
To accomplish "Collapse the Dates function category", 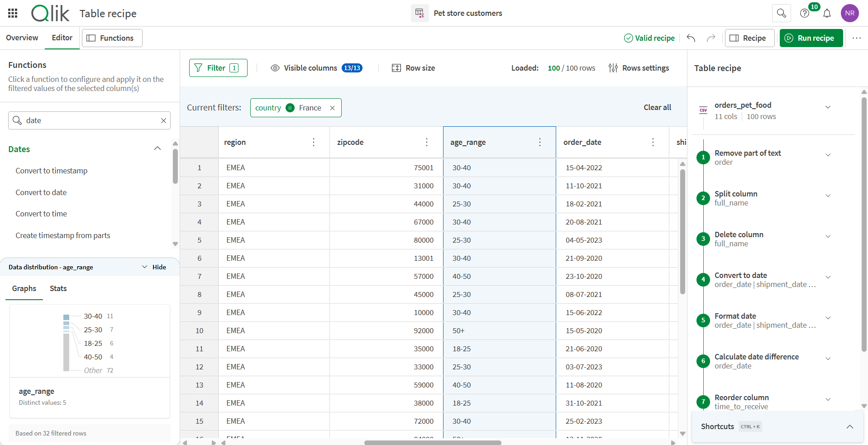I will click(157, 149).
